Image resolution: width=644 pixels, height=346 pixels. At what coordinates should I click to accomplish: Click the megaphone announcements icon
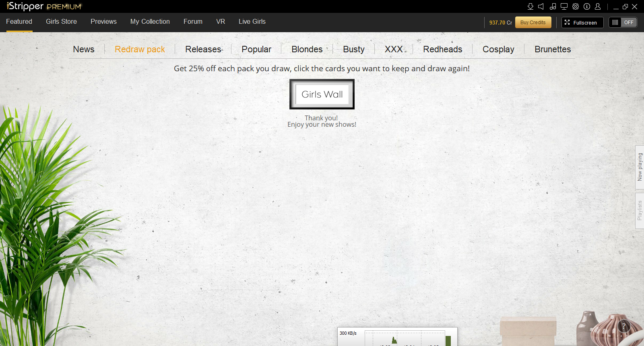tap(541, 6)
